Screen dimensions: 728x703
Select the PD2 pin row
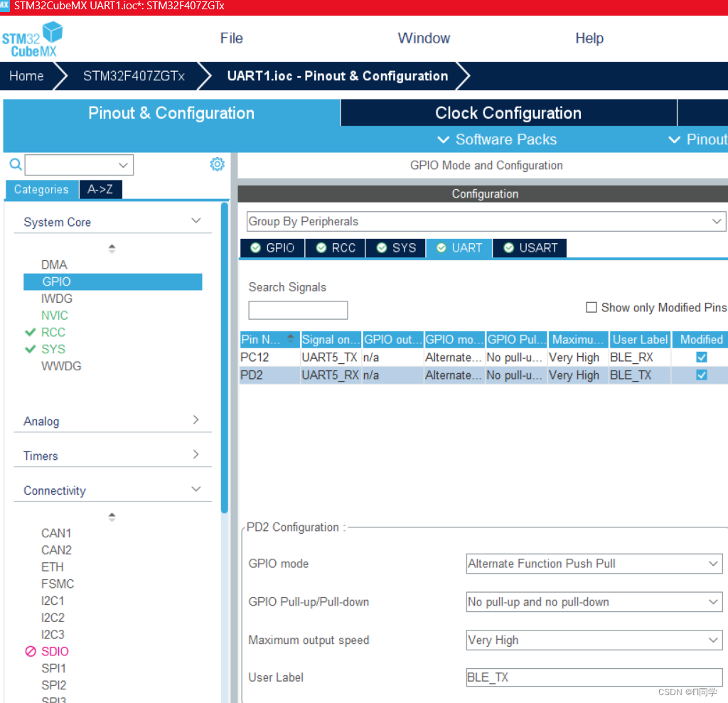tap(483, 375)
